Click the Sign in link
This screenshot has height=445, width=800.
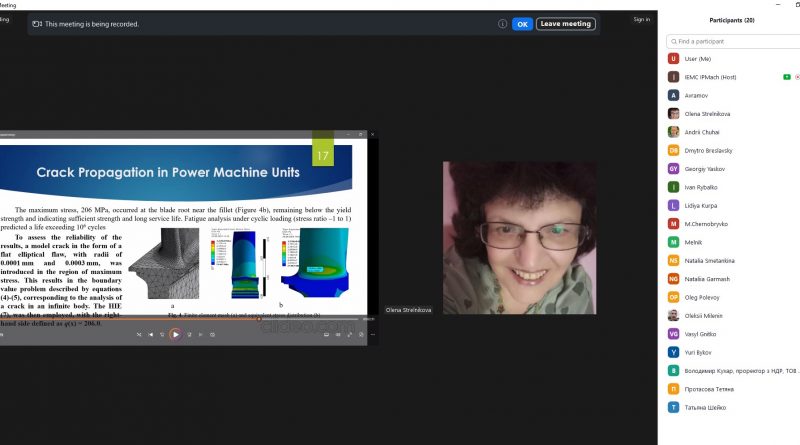(x=641, y=19)
